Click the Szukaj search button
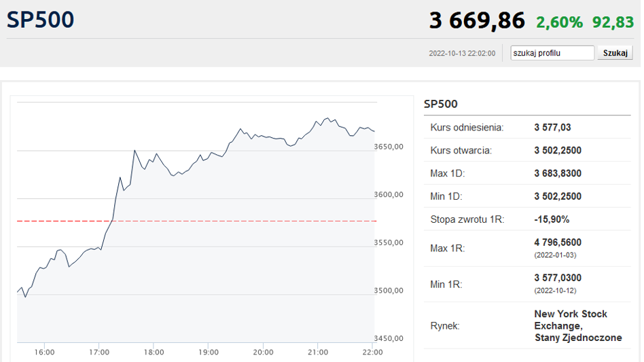The image size is (644, 362). coord(615,53)
